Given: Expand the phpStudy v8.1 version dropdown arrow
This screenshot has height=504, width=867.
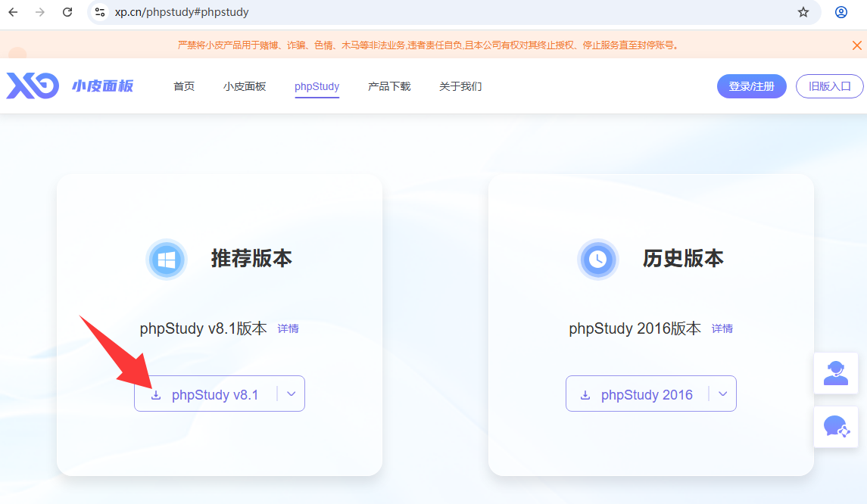Looking at the screenshot, I should pos(292,394).
